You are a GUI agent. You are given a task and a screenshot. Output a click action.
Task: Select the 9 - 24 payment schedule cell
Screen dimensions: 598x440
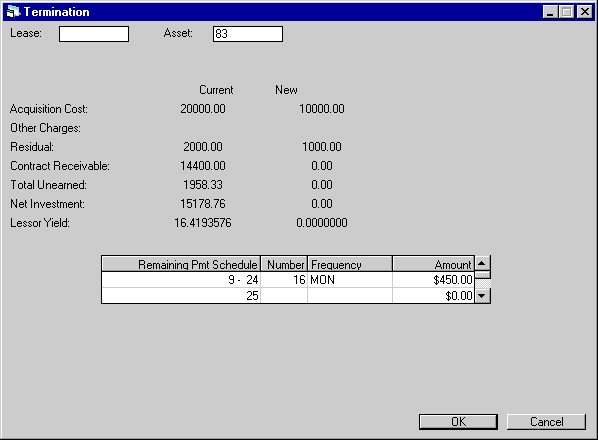(x=181, y=280)
